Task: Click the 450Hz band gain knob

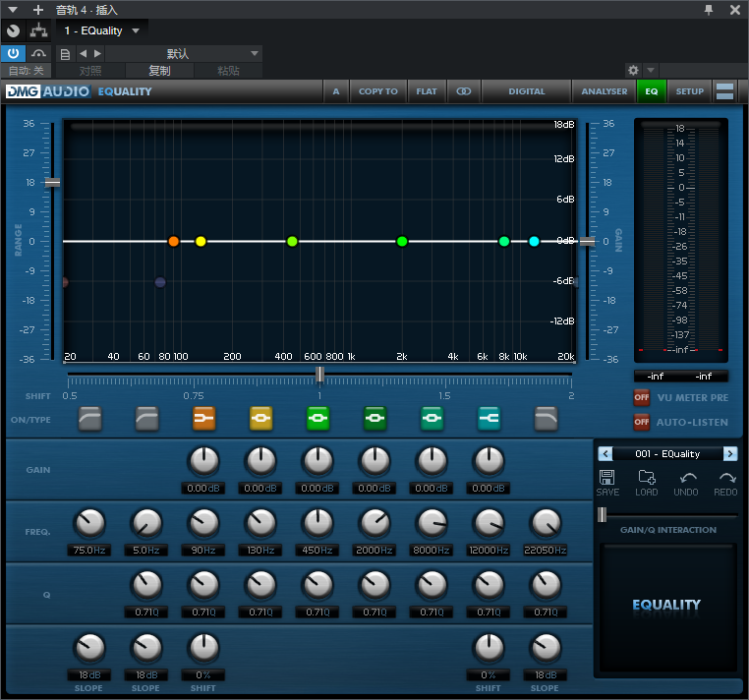Action: [x=317, y=461]
